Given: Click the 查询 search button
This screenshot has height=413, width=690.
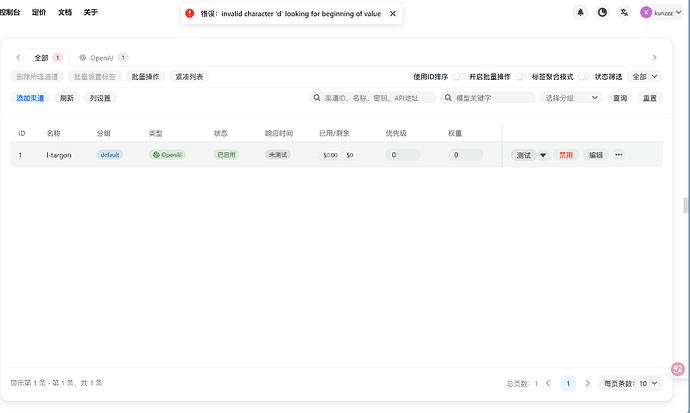Looking at the screenshot, I should (x=620, y=98).
